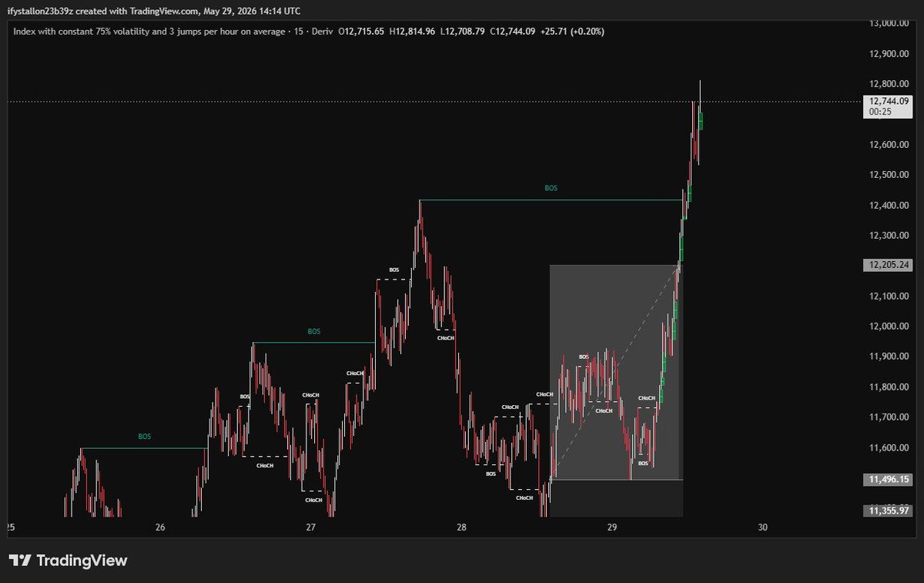The height and width of the screenshot is (583, 924).
Task: Select the 12,000.00 price axis label
Action: pos(890,327)
